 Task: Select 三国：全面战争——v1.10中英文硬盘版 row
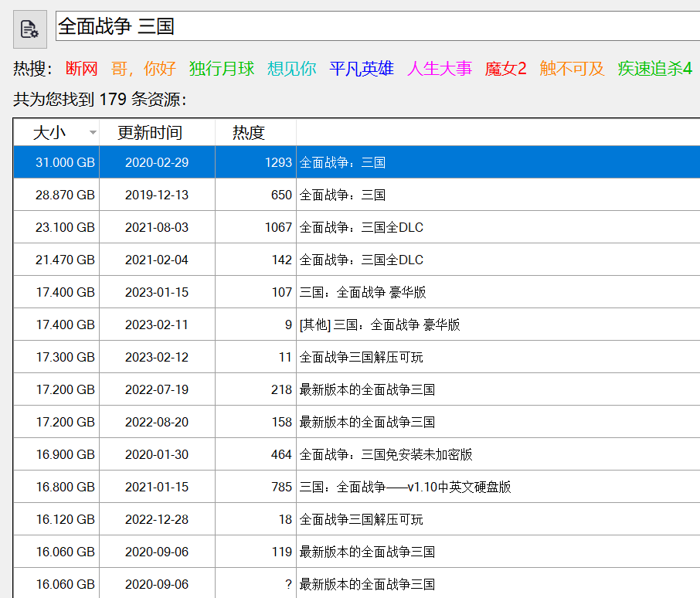tap(357, 487)
